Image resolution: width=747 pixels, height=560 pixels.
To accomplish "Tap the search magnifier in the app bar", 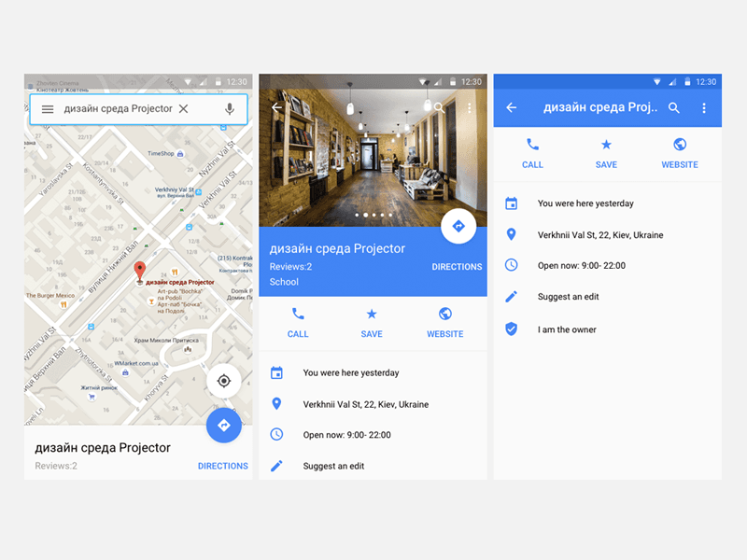I will 672,107.
